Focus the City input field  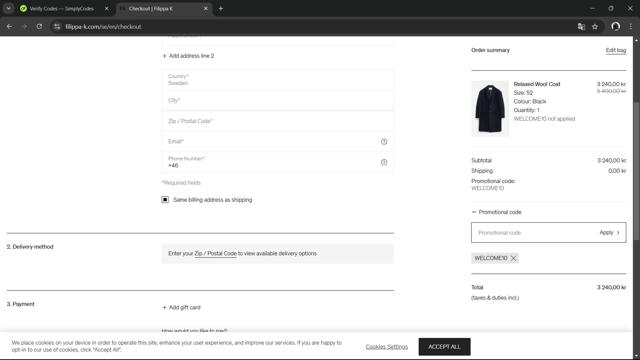(x=278, y=100)
